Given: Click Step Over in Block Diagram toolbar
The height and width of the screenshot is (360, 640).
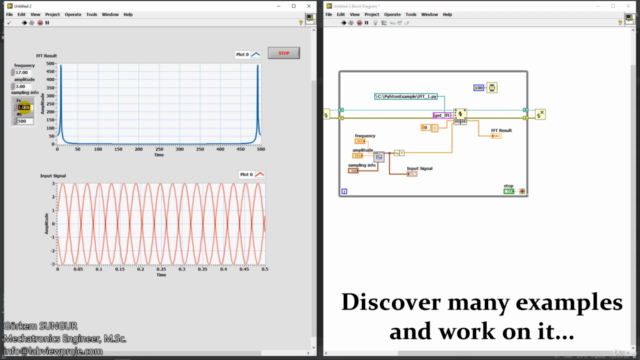Looking at the screenshot, I should tap(400, 23).
